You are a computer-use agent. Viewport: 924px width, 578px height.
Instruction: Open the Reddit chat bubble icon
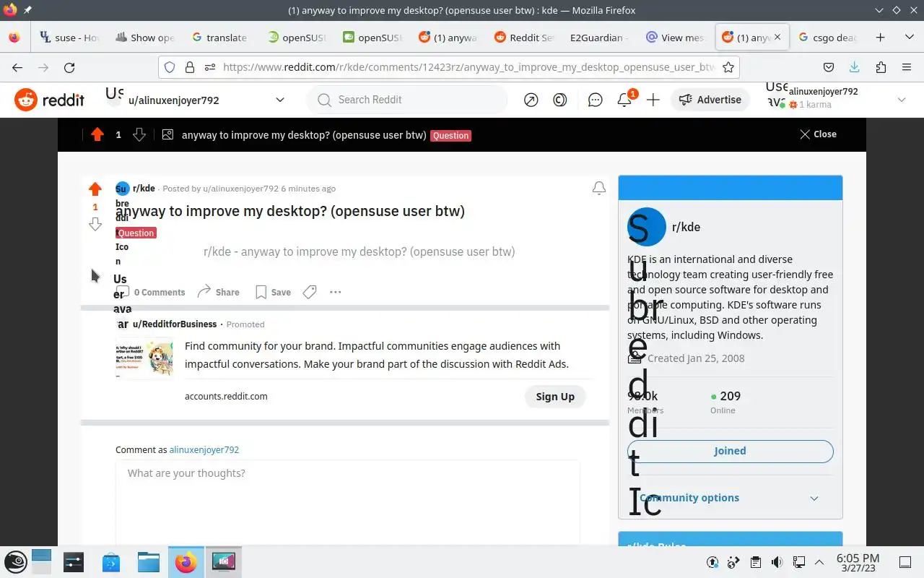(596, 100)
